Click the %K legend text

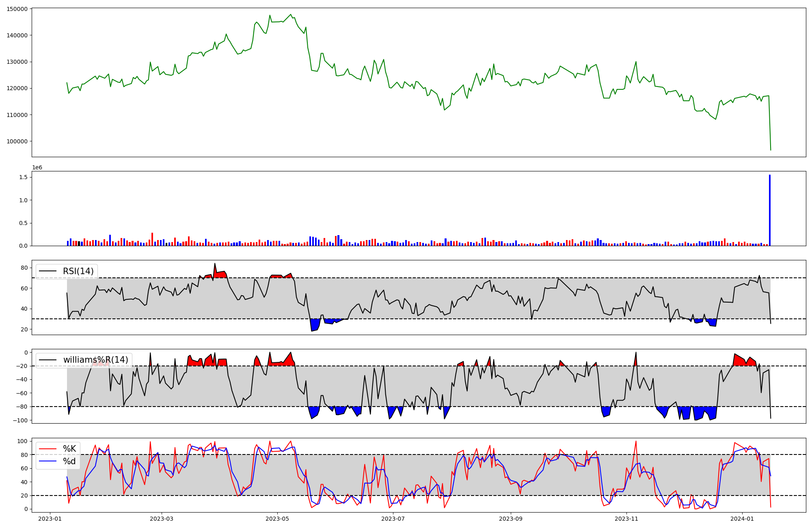click(x=69, y=449)
